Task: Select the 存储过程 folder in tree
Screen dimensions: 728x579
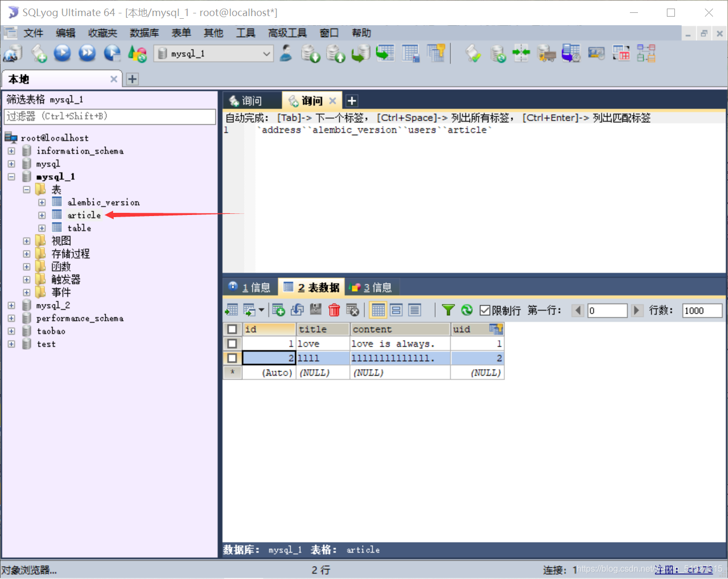Action: tap(70, 254)
